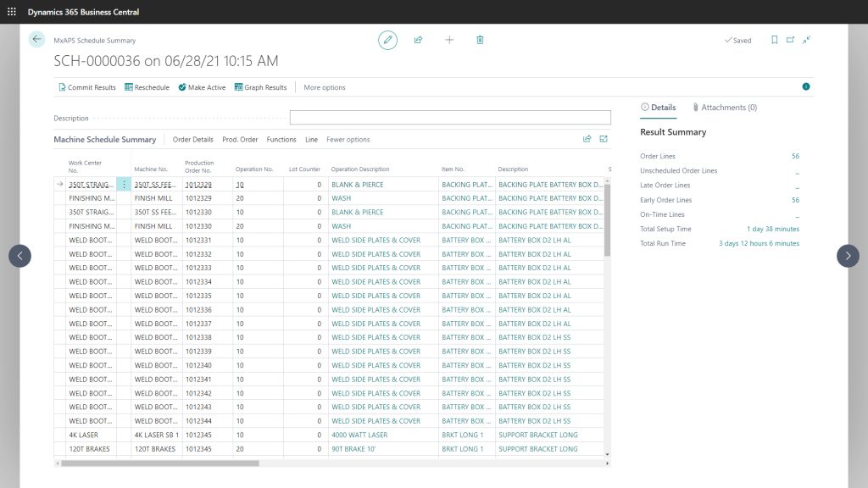868x488 pixels.
Task: Open row options via three-dot menu
Action: (123, 185)
